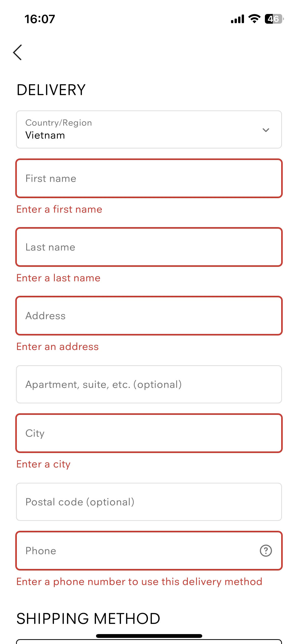
Task: Tap the 'Enter a phone number' error text
Action: [139, 582]
